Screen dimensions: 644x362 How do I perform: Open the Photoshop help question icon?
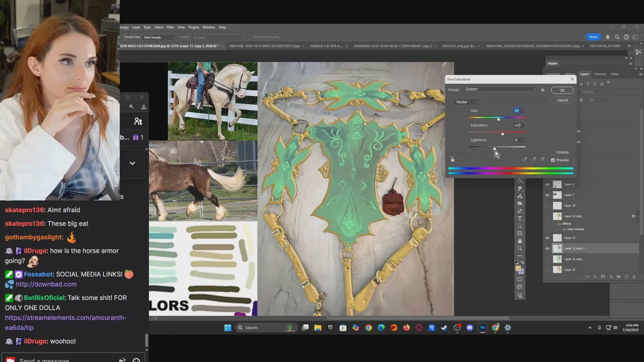(626, 37)
